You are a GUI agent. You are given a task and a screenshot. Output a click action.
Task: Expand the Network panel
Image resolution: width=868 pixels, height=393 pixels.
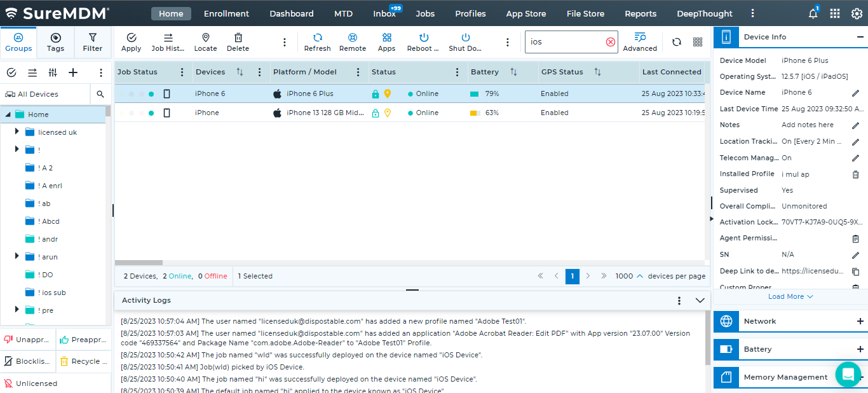[860, 321]
